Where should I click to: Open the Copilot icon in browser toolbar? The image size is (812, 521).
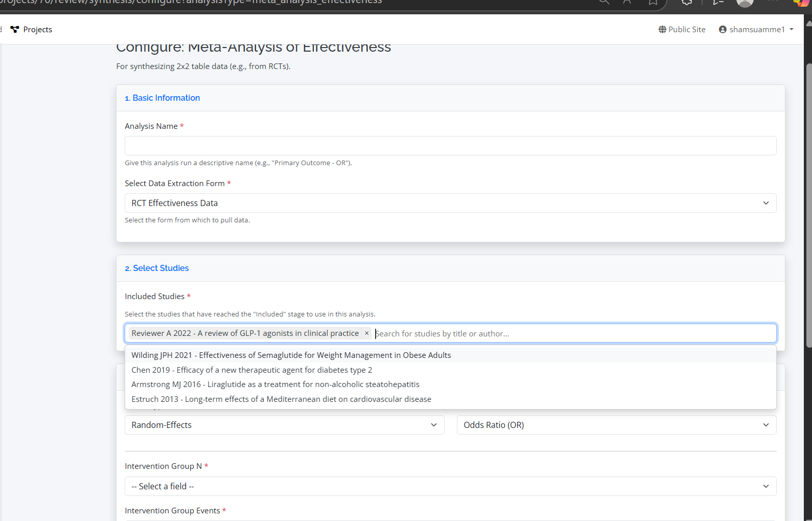tap(801, 2)
